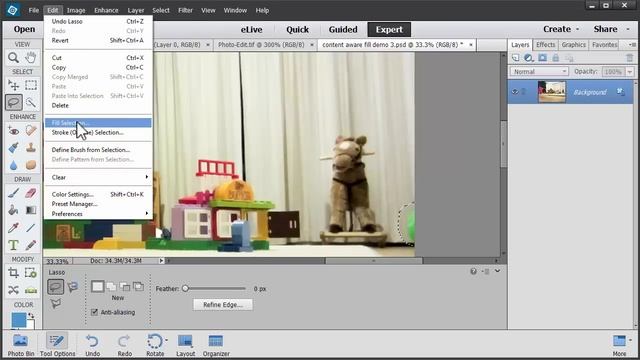Viewport: 640px width, 360px height.
Task: Click the Feather slider handle
Action: (x=185, y=289)
